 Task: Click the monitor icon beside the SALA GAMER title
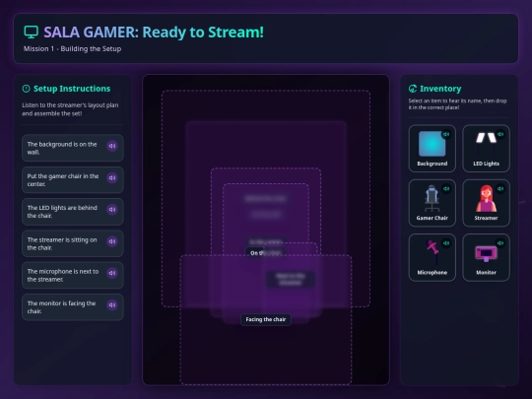pyautogui.click(x=31, y=33)
